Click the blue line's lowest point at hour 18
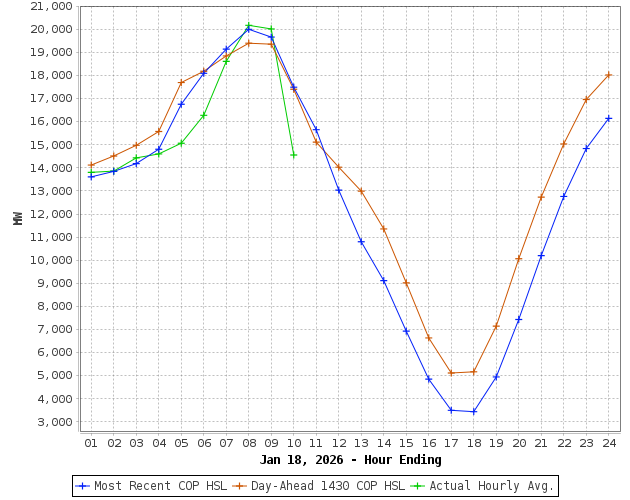 pyautogui.click(x=474, y=412)
